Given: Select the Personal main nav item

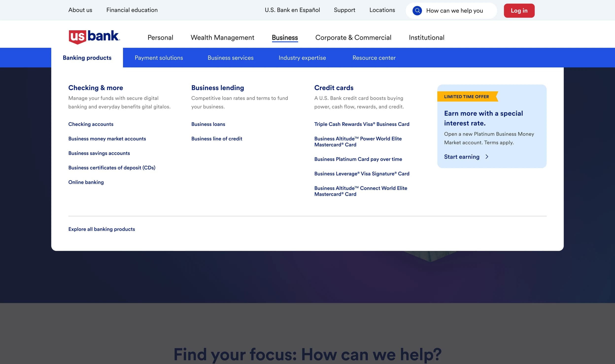Looking at the screenshot, I should 160,37.
